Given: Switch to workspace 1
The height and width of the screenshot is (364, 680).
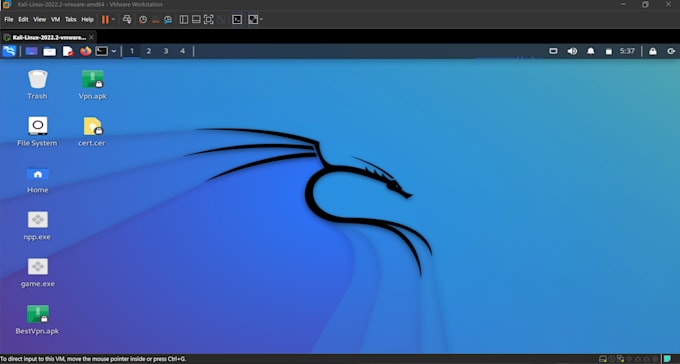Looking at the screenshot, I should (x=132, y=51).
